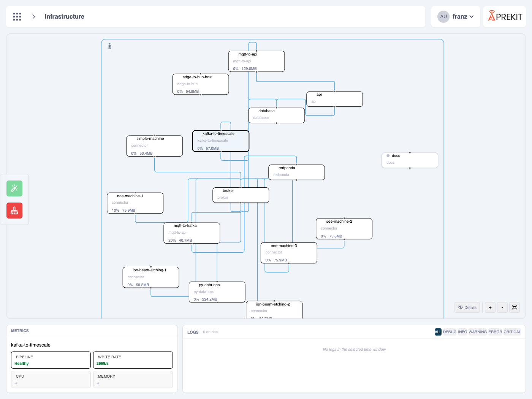532x399 pixels.
Task: Click the 40.7MB value on mqtt-to-kafka
Action: tap(185, 241)
